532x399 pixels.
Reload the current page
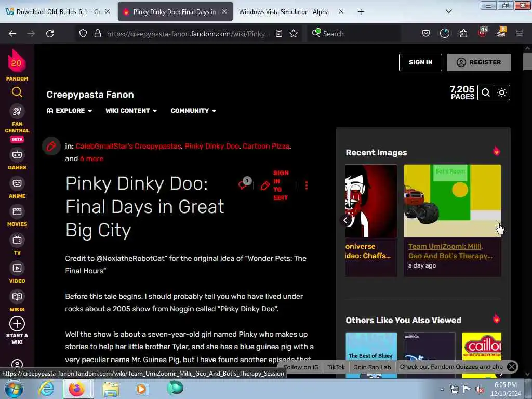pos(50,34)
